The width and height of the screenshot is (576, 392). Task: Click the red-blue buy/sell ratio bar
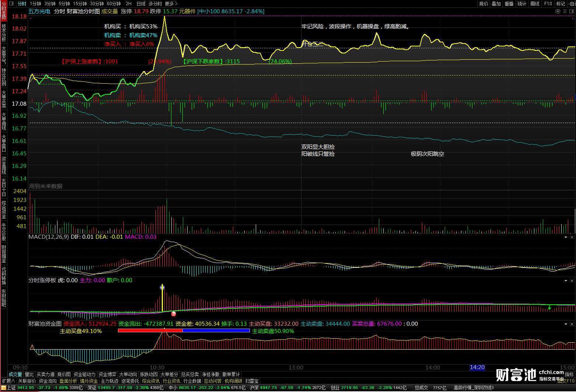(184, 330)
